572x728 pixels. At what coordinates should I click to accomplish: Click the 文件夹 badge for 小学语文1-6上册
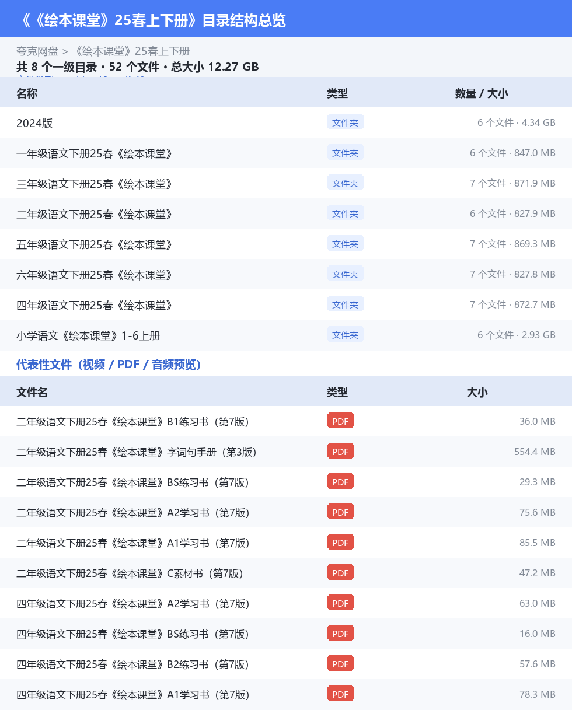346,334
